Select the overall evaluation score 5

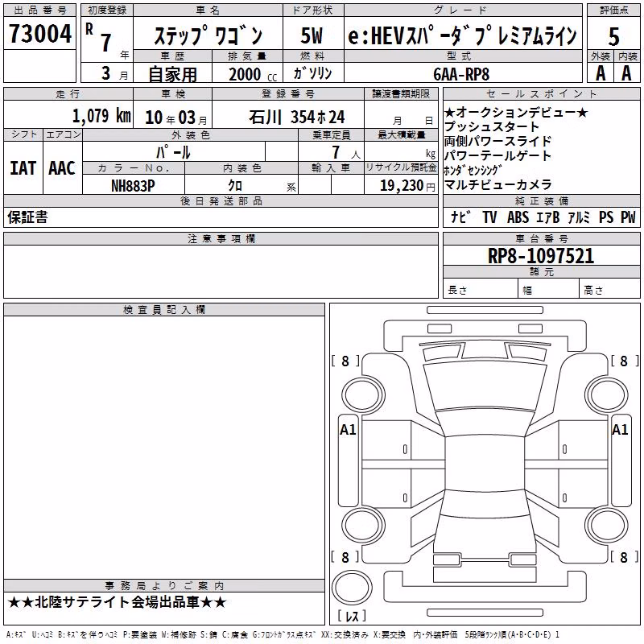tap(613, 37)
